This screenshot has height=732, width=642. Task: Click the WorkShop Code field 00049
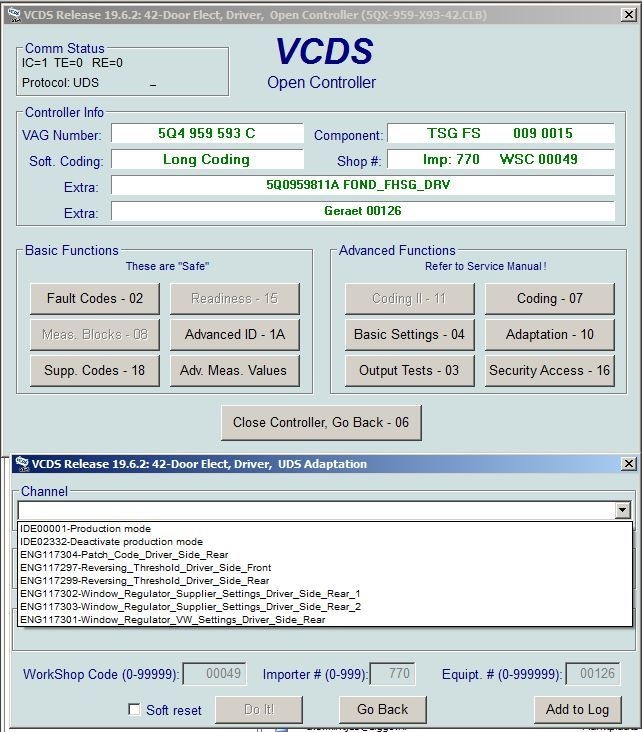tap(214, 674)
